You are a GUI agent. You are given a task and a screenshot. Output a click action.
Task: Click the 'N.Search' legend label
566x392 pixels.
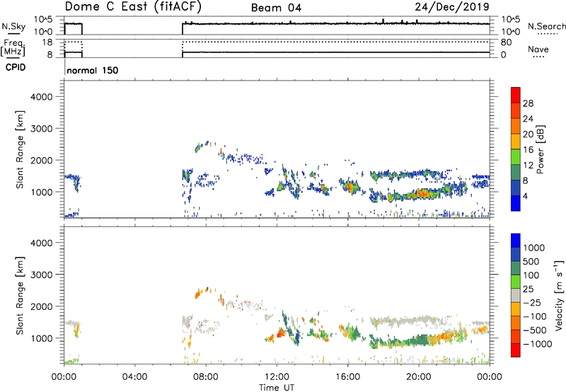tap(546, 26)
